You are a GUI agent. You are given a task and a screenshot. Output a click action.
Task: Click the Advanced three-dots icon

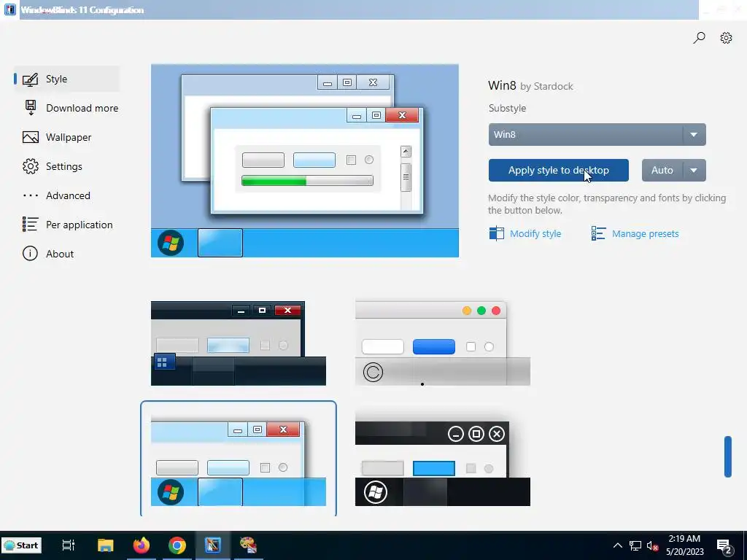coord(31,195)
